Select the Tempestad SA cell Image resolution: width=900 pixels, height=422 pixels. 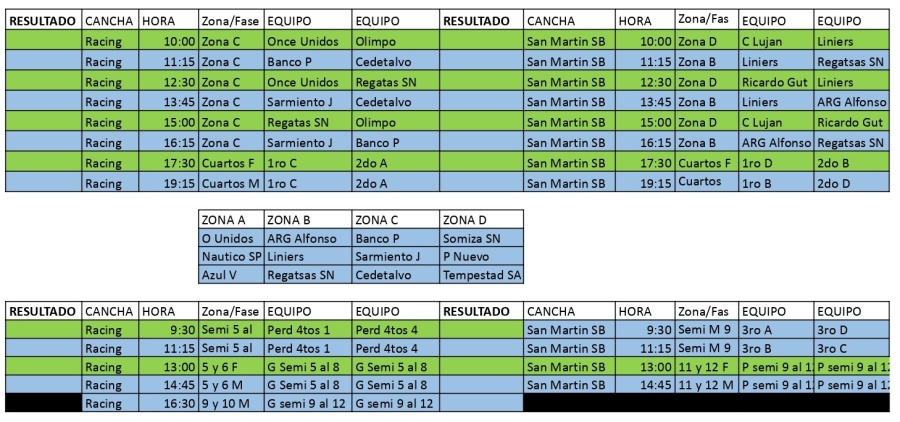(481, 275)
